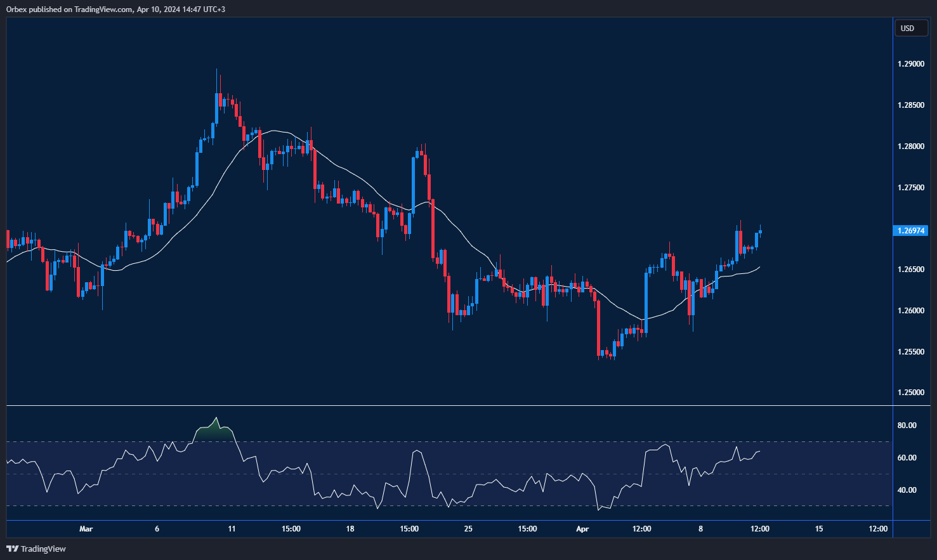The image size is (937, 560).
Task: Click the 25 date on time axis
Action: click(468, 529)
